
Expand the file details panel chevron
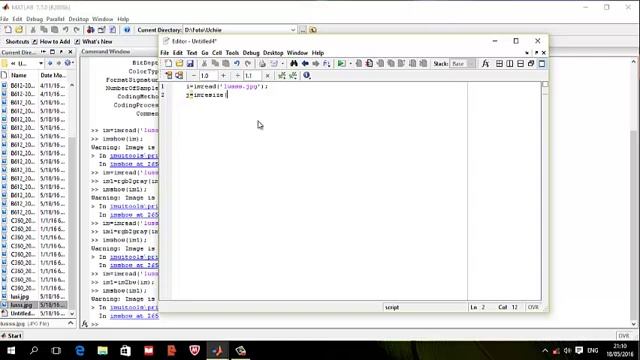[x=71, y=323]
